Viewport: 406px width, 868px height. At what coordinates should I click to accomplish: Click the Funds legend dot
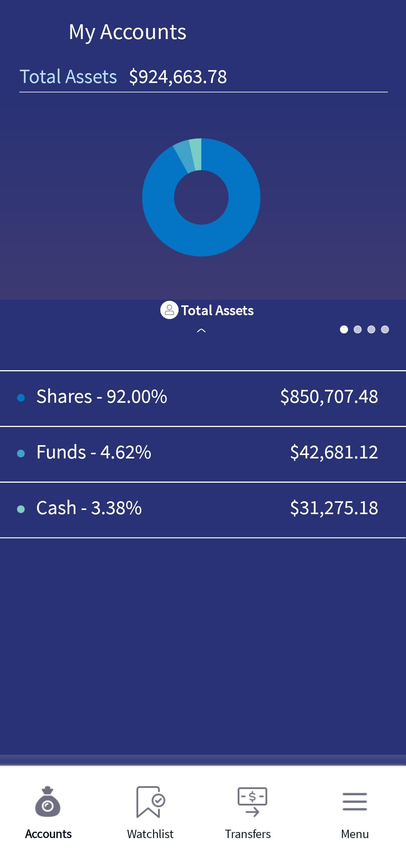pyautogui.click(x=21, y=453)
